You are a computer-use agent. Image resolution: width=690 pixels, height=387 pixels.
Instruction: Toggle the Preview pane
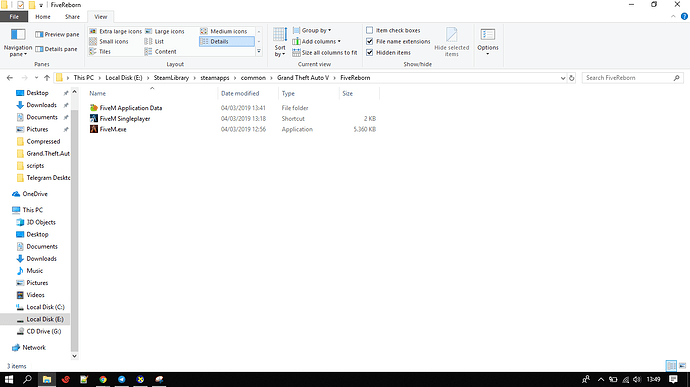pyautogui.click(x=57, y=34)
